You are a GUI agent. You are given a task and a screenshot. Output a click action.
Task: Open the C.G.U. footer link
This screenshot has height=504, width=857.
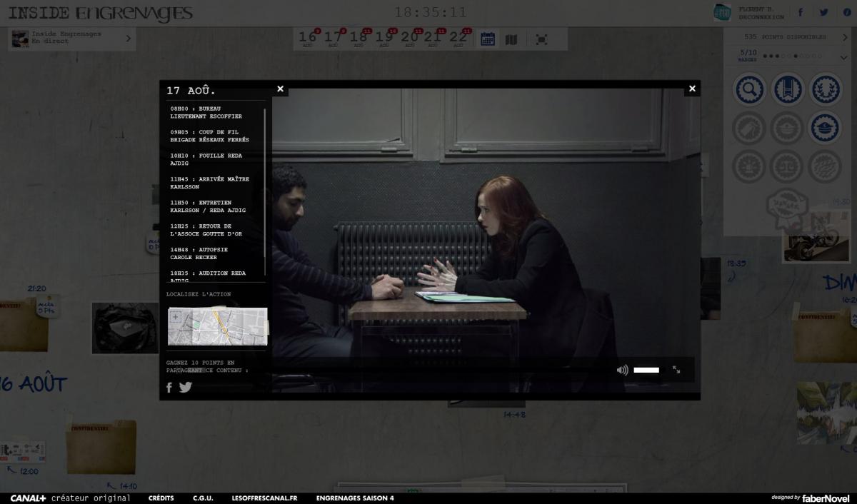pyautogui.click(x=203, y=498)
